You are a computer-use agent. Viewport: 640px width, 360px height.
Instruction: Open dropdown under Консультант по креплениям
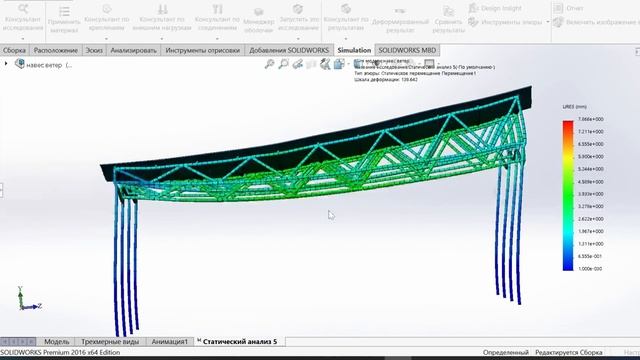(x=107, y=38)
